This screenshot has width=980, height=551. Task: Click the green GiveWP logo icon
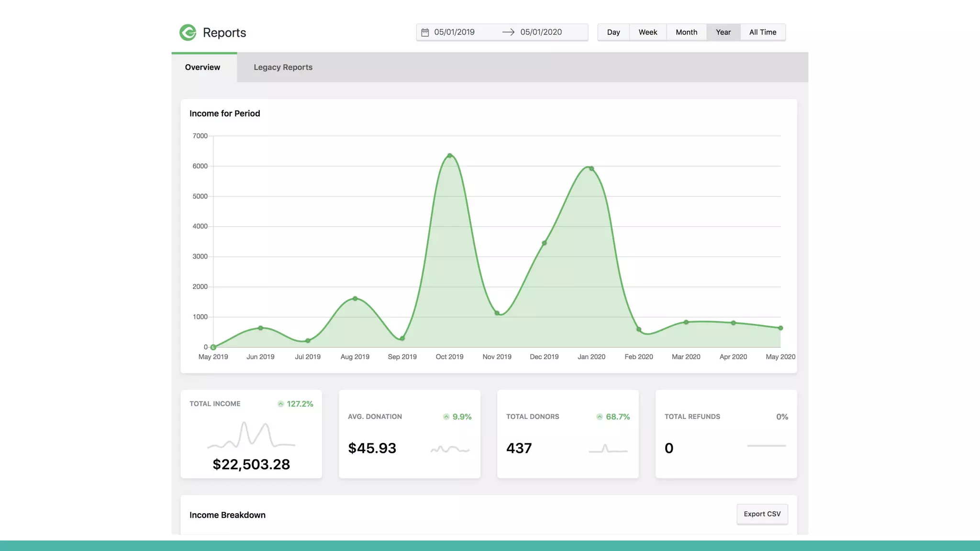pos(188,33)
